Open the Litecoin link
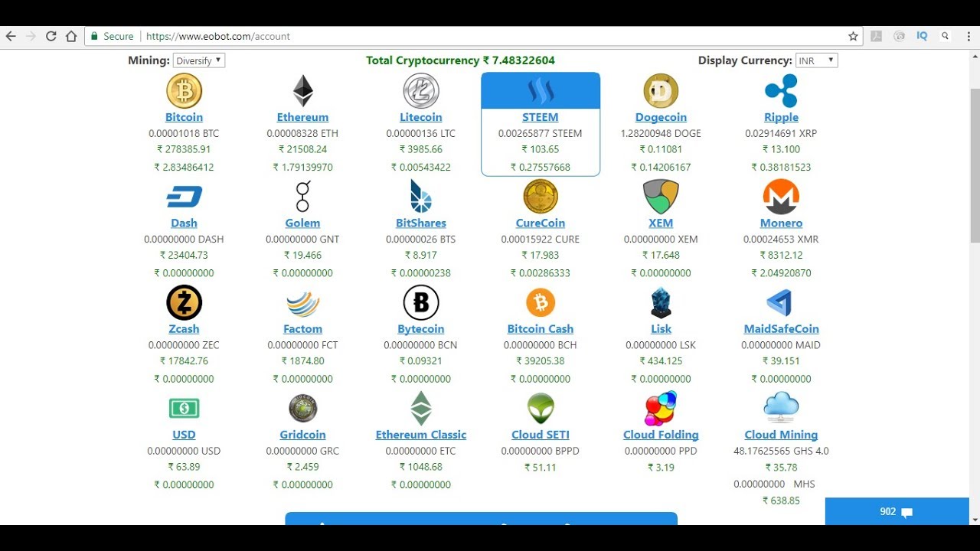This screenshot has width=980, height=551. click(421, 117)
